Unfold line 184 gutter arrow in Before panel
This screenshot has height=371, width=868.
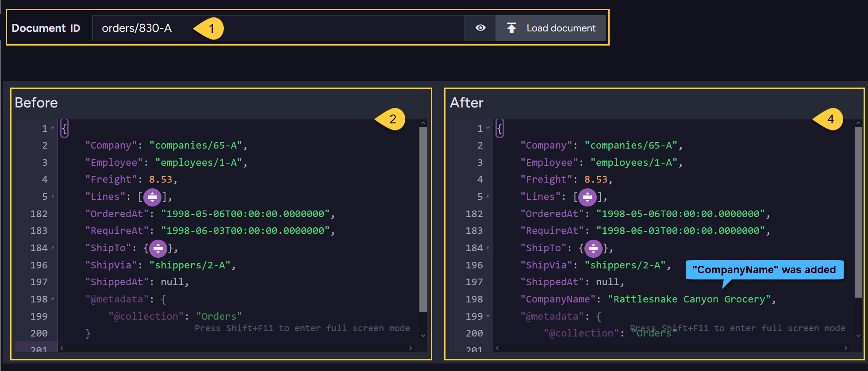click(x=53, y=248)
